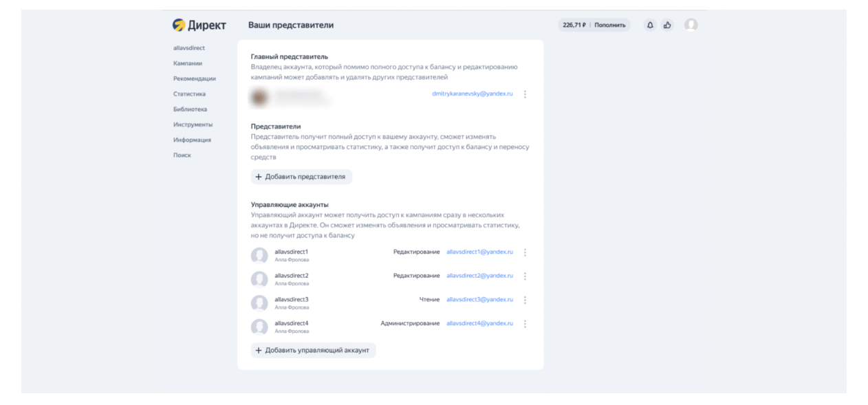Open Кампании in the sidebar
Image resolution: width=868 pixels, height=405 pixels.
pos(188,63)
